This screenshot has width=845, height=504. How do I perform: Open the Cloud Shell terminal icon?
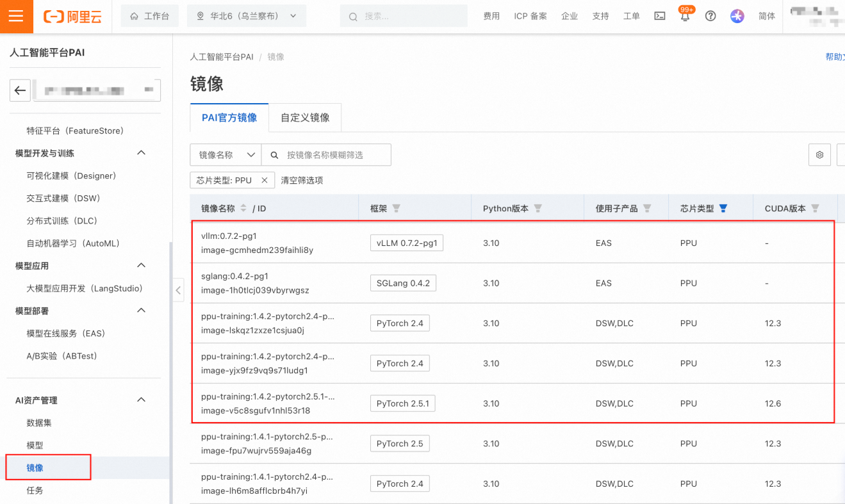660,16
